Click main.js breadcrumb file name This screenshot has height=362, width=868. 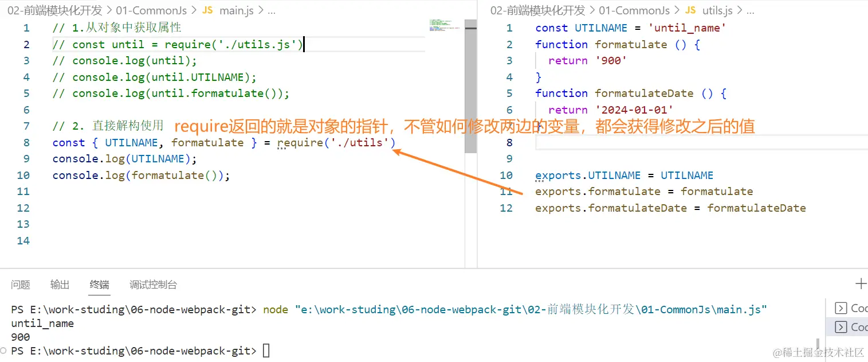237,10
